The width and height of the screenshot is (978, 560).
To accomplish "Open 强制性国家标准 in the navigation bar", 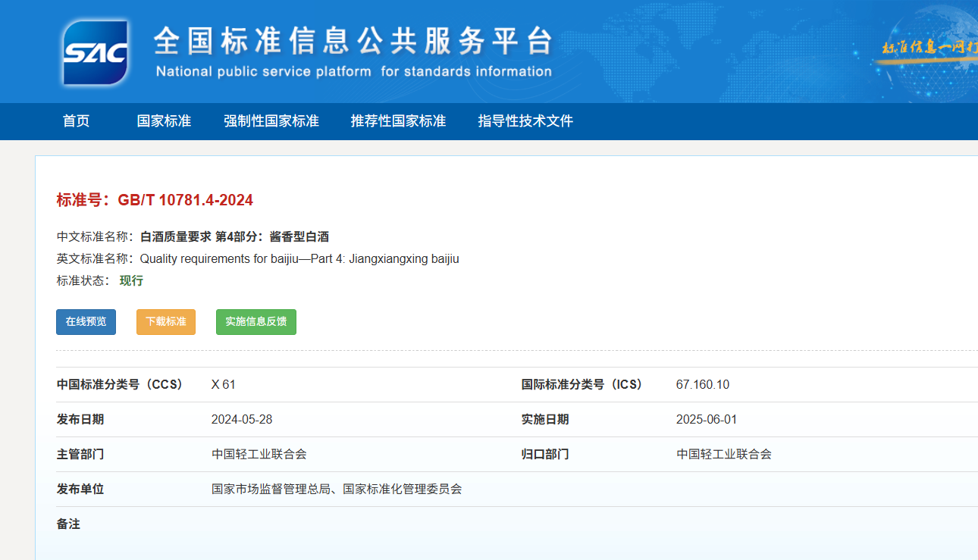I will coord(271,121).
